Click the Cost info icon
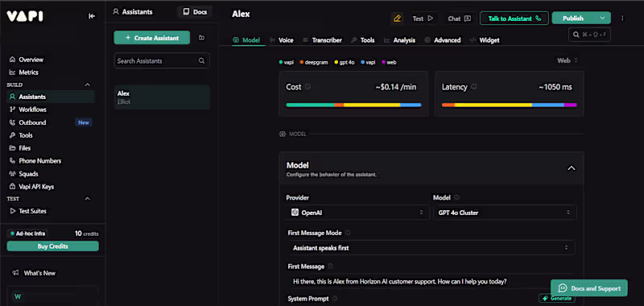644x306 pixels. coord(308,87)
